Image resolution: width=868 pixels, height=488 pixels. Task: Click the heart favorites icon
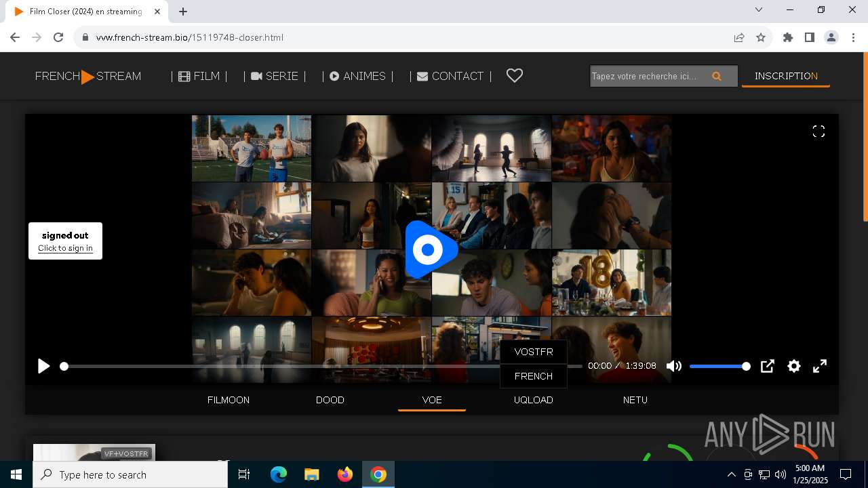[515, 76]
